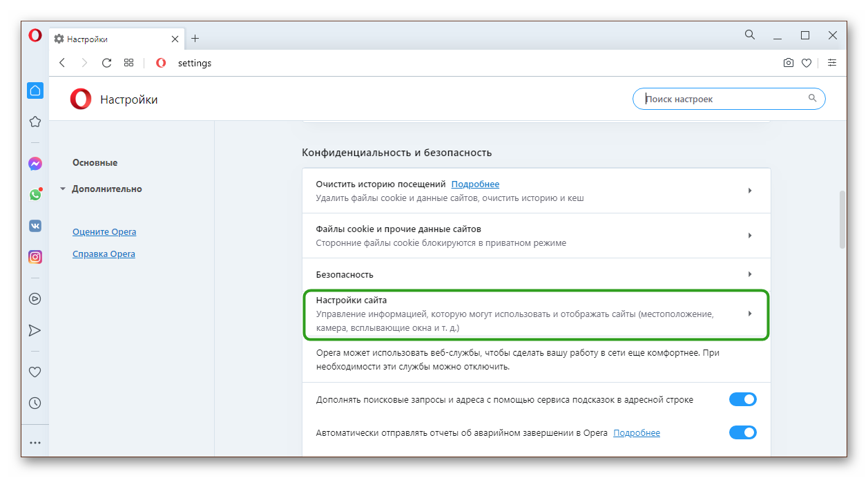Open the Оцените Opera link

(x=104, y=232)
